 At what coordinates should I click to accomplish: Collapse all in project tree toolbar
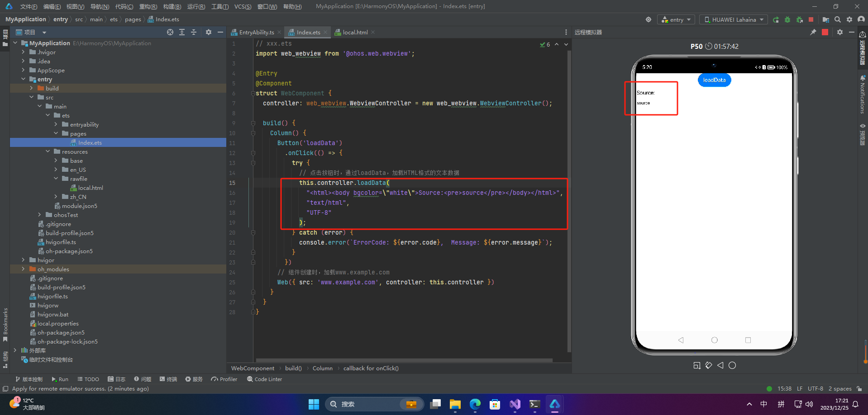pyautogui.click(x=194, y=32)
